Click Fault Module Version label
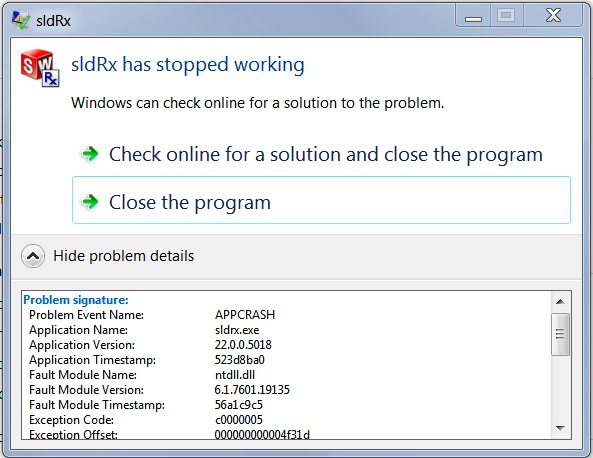 (x=86, y=390)
